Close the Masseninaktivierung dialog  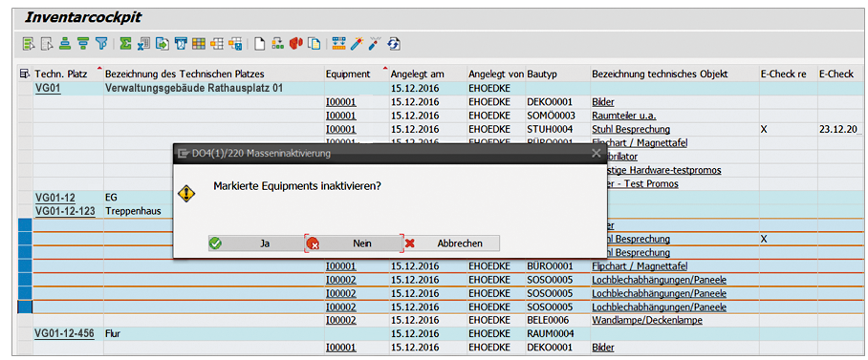point(596,153)
